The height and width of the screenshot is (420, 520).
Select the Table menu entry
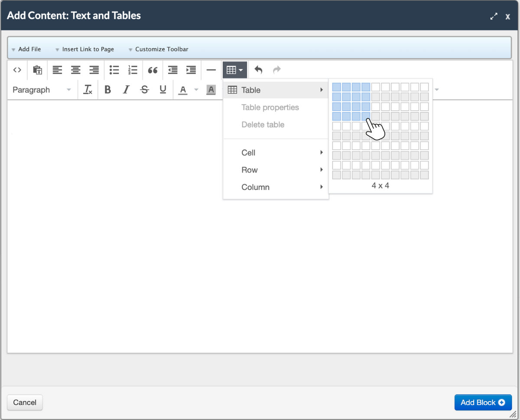pyautogui.click(x=276, y=90)
